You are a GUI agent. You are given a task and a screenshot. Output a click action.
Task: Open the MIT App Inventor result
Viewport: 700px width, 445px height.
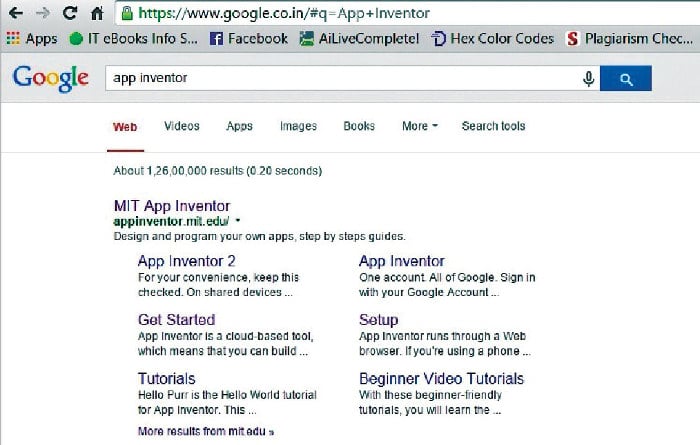(x=173, y=205)
